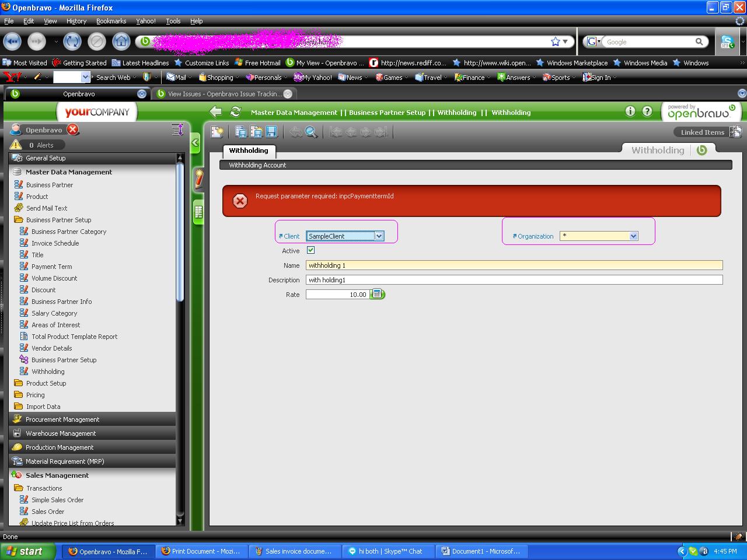Close the Openbravo browser tab
The height and width of the screenshot is (560, 747).
[142, 94]
